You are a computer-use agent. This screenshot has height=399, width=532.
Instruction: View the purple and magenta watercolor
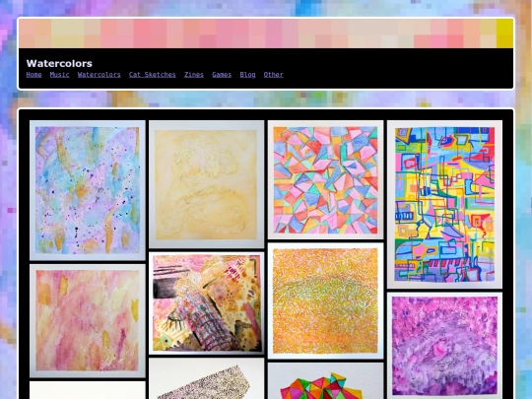pyautogui.click(x=444, y=346)
